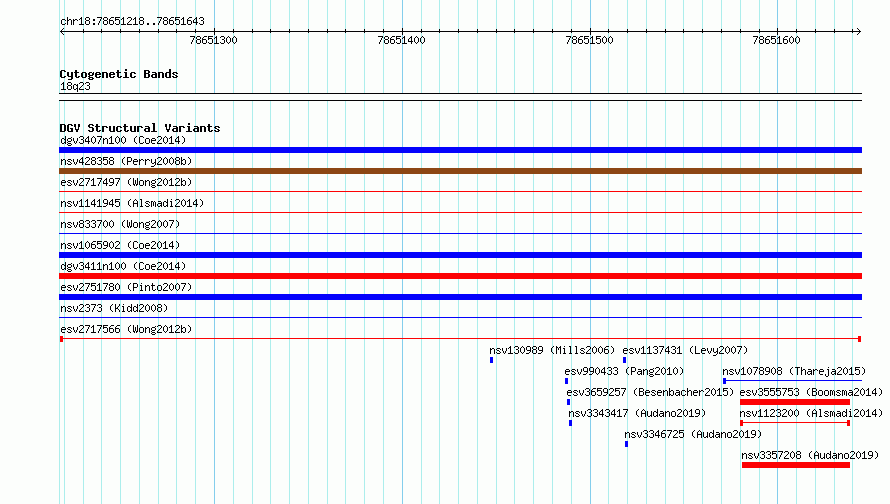The width and height of the screenshot is (890, 504).
Task: Click the dgv3407n100 (Coe2014) variant label
Action: point(123,140)
